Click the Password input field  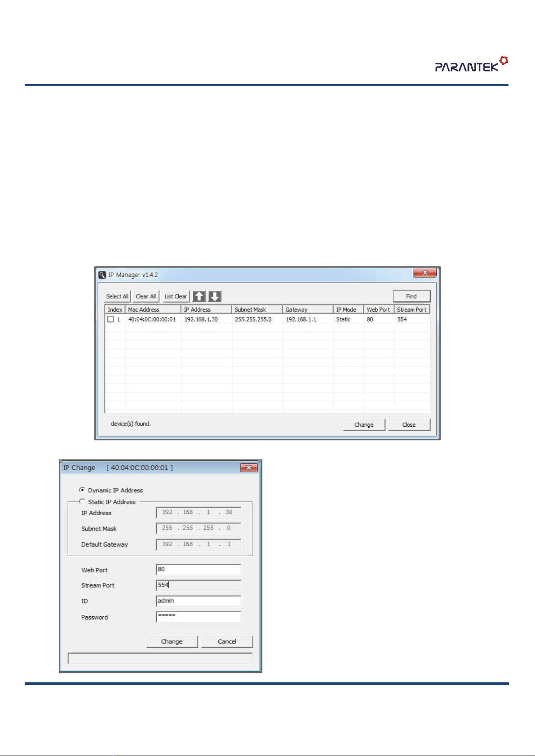coord(199,617)
